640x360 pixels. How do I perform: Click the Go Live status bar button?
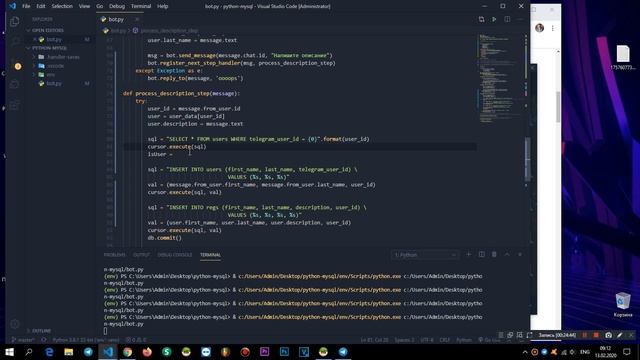tap(489, 340)
